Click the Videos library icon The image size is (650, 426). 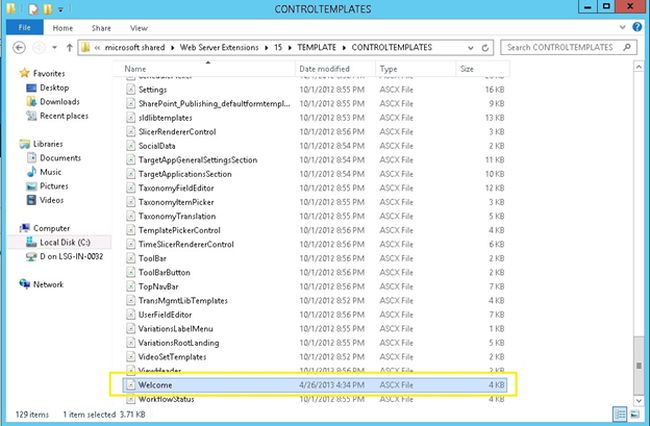click(32, 200)
